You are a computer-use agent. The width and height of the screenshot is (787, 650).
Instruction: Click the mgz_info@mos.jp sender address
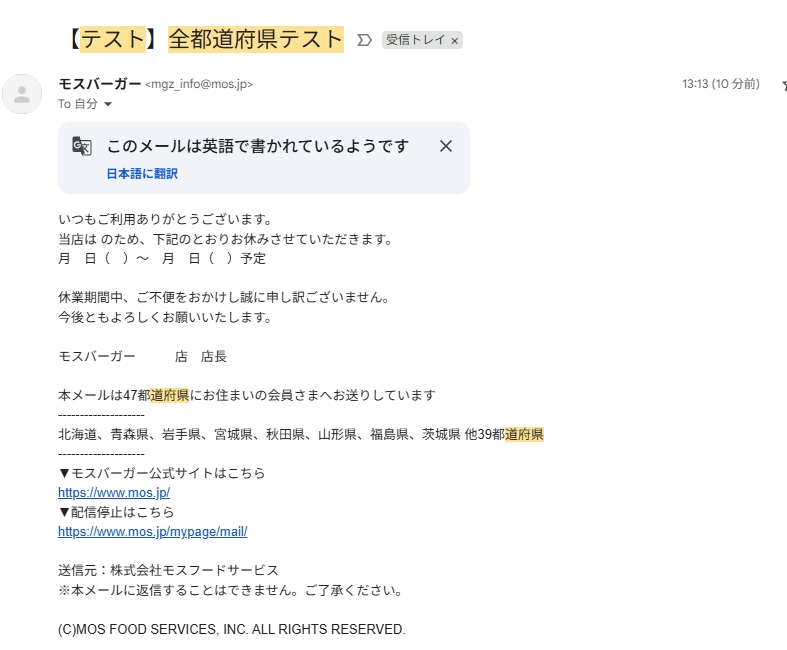[199, 85]
